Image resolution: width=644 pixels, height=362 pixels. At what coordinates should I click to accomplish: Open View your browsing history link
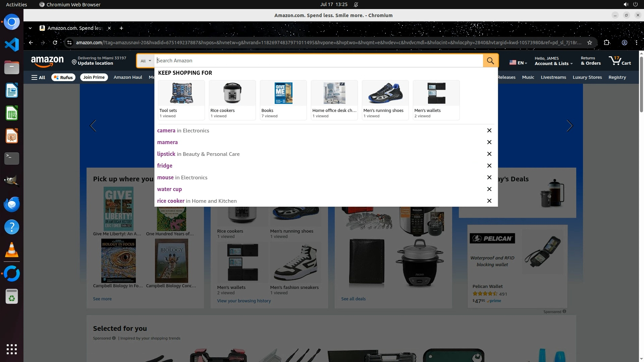click(x=244, y=301)
